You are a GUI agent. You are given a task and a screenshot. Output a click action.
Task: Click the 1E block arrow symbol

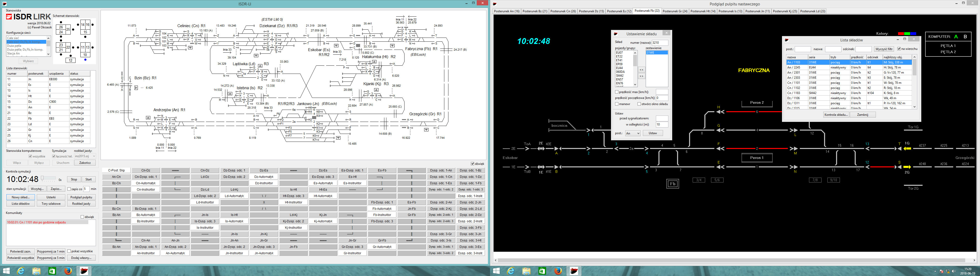click(541, 167)
